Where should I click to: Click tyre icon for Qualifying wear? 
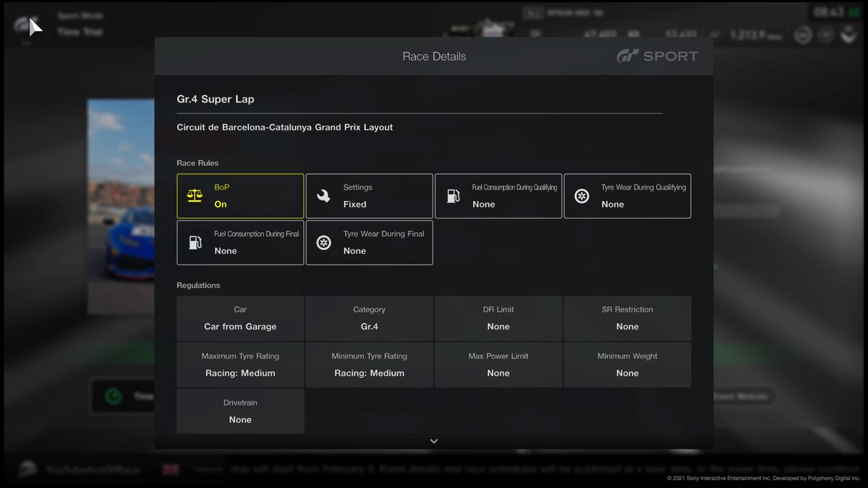582,196
